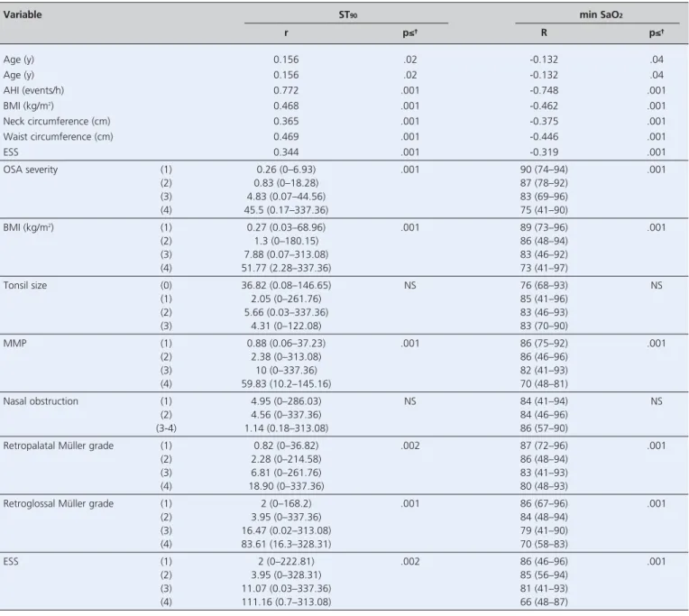
Task: Click the cell '1.14 (0.18–313.08)'
Action: [286, 428]
